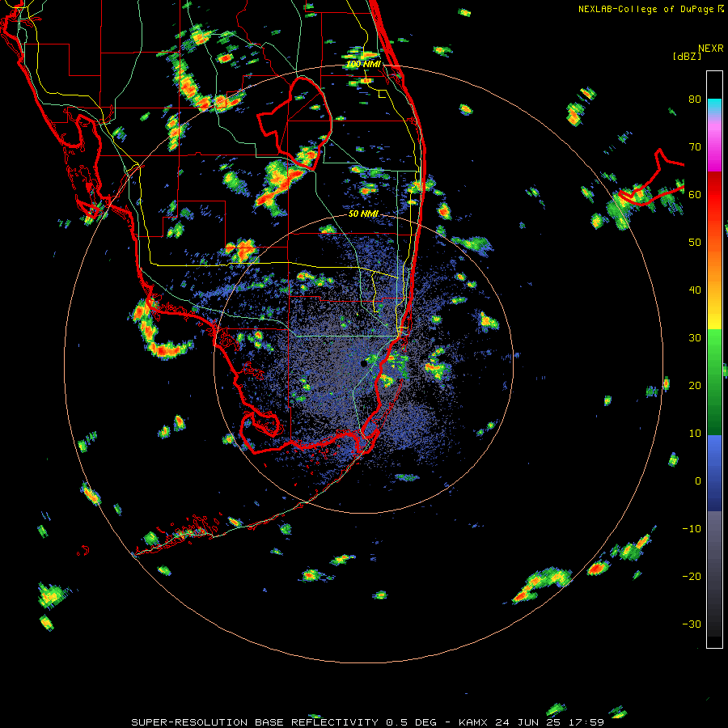Click the NEXR product label
Viewport: 728px width, 728px height.
pos(711,48)
